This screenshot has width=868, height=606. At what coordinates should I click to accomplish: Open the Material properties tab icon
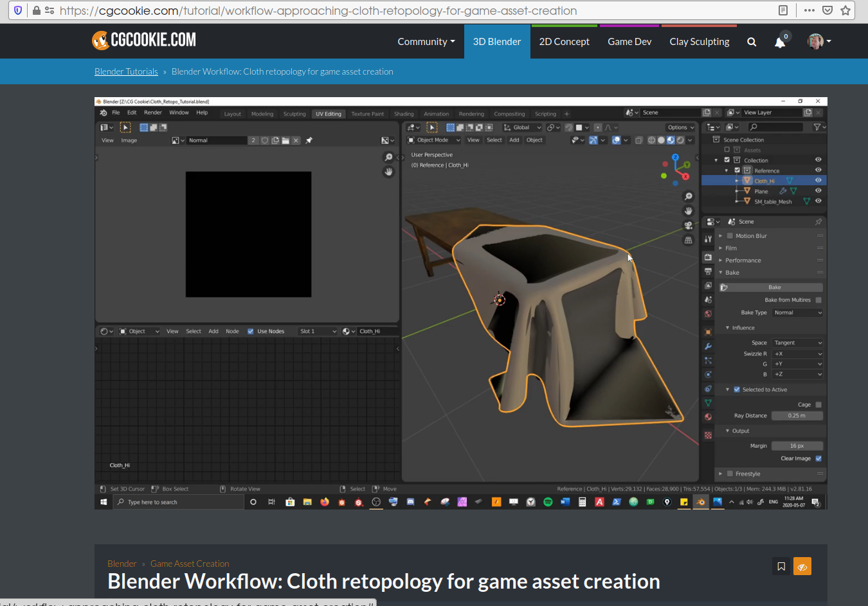(708, 417)
